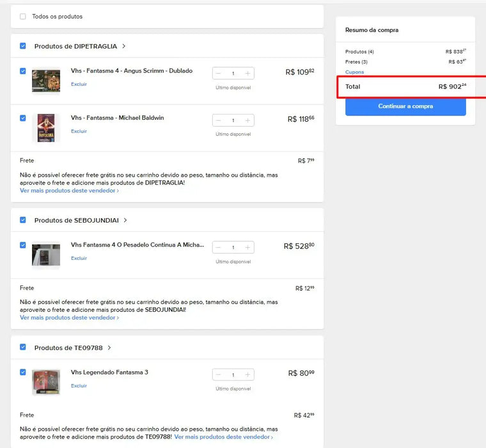Increase quantity of Fantasma 4 Angus Scrimm
This screenshot has width=486, height=448.
pos(247,74)
